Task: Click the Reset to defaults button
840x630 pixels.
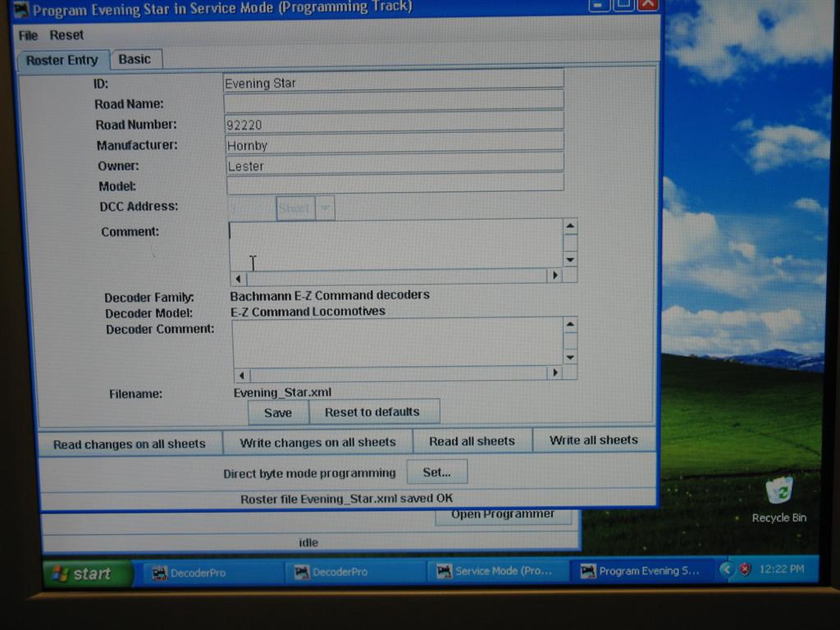Action: (x=372, y=412)
